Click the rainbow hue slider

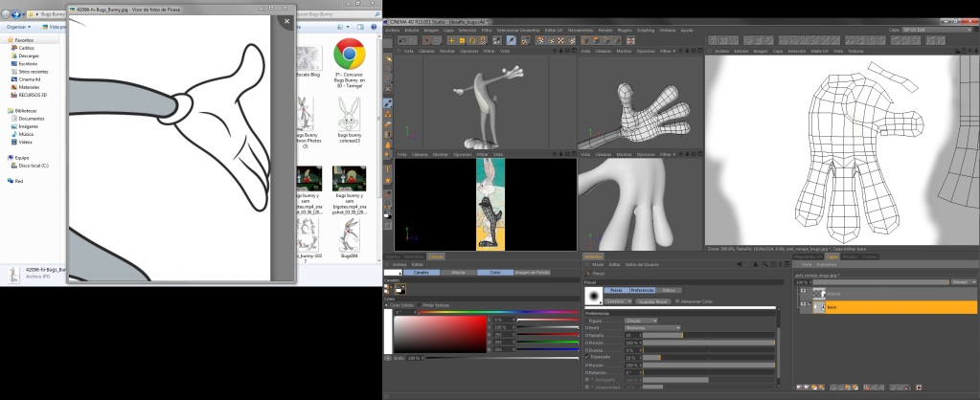pos(499,311)
